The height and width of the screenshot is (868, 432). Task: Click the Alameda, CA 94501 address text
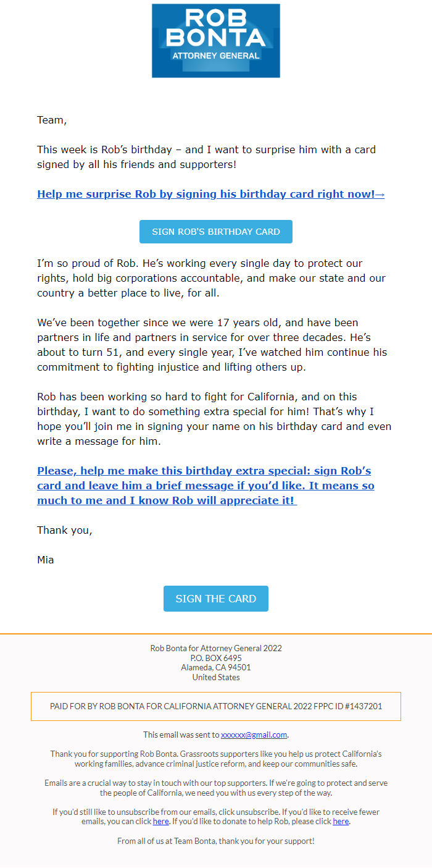(215, 667)
